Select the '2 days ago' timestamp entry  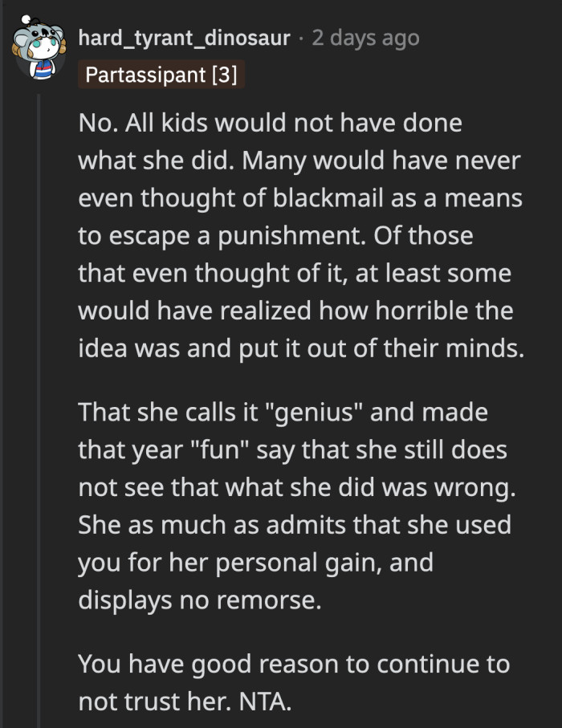[366, 37]
